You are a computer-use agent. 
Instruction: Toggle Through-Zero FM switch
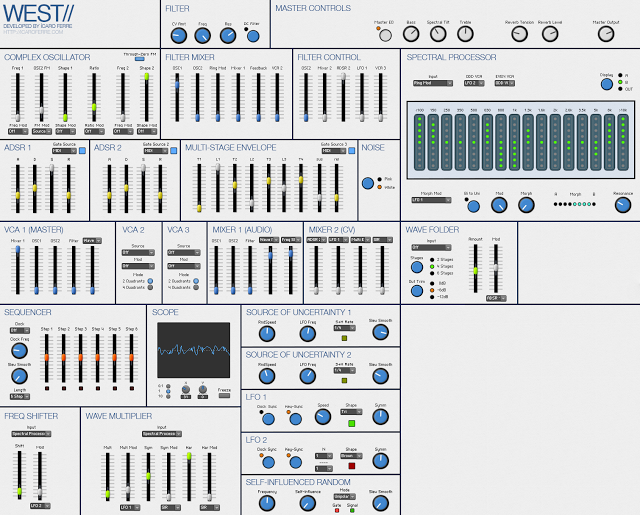139,59
